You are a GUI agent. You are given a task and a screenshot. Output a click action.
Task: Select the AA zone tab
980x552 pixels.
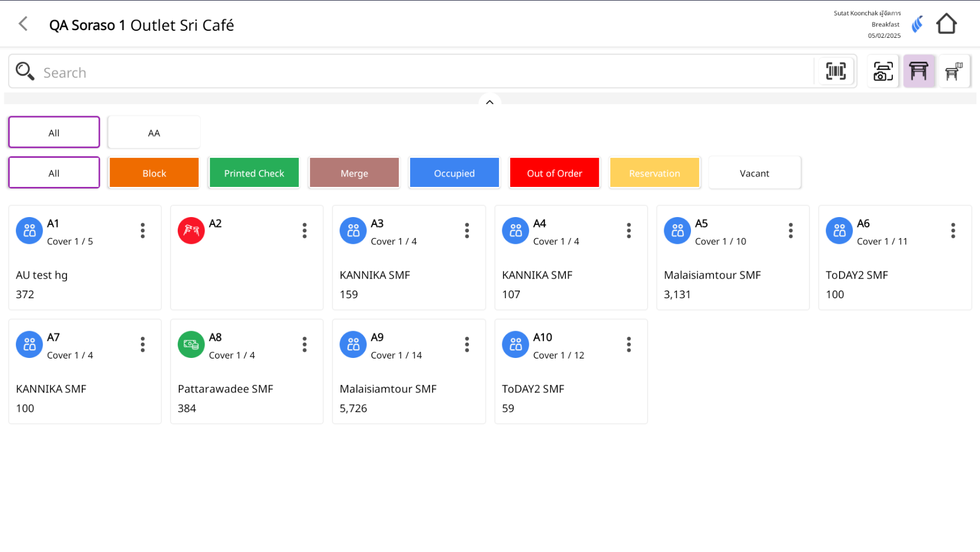(154, 133)
